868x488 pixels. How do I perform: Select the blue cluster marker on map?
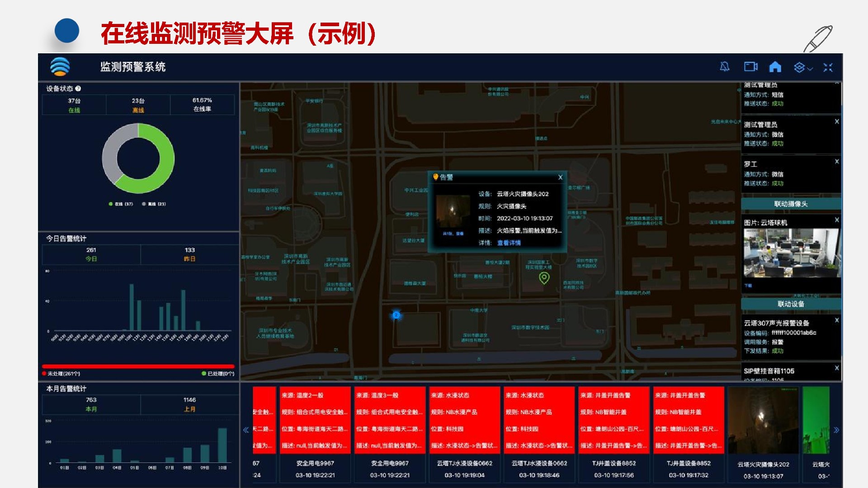pos(396,315)
